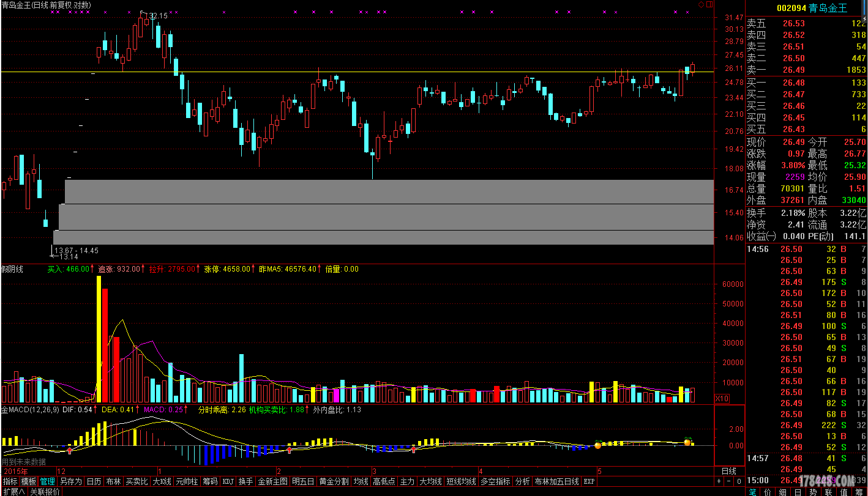This screenshot has width=868, height=496.
Task: Select the 日 tab at bottom right
Action: [798, 491]
